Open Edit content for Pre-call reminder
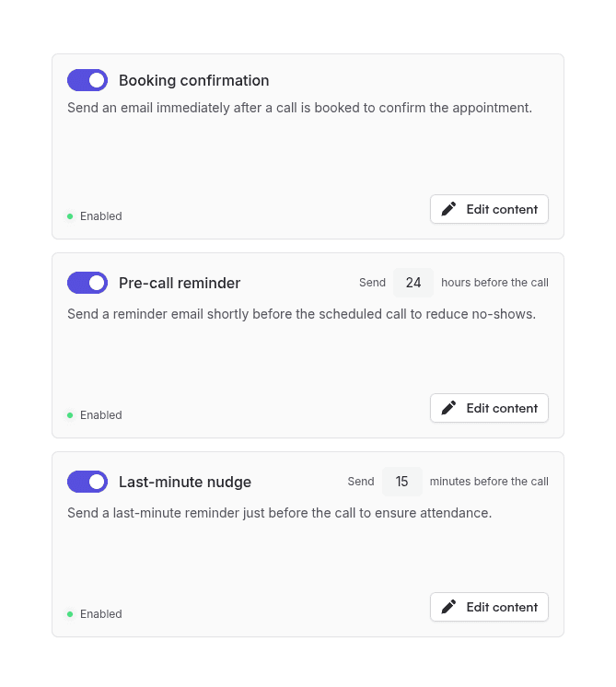The image size is (616, 687). point(489,408)
